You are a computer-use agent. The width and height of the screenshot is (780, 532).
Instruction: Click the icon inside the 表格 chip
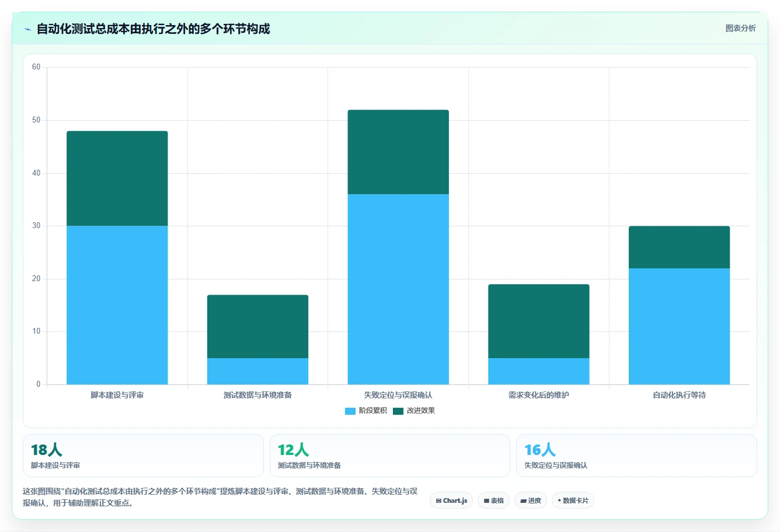click(486, 501)
